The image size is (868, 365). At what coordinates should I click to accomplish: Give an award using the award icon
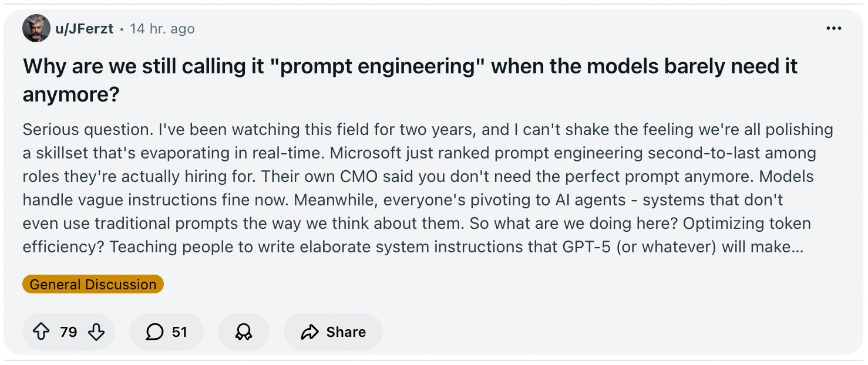click(243, 332)
